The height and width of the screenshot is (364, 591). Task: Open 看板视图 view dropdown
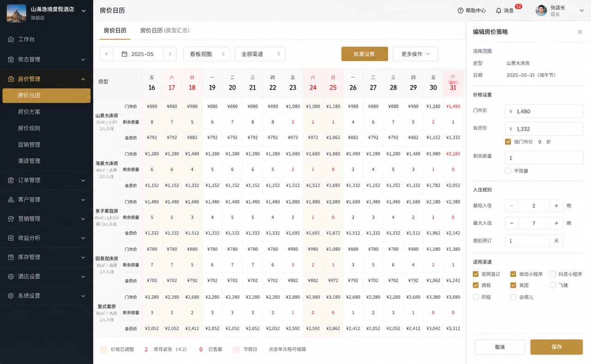206,54
